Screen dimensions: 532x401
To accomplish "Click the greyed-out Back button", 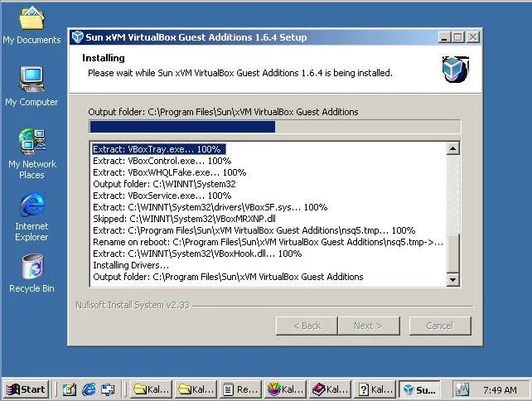I will click(x=307, y=326).
